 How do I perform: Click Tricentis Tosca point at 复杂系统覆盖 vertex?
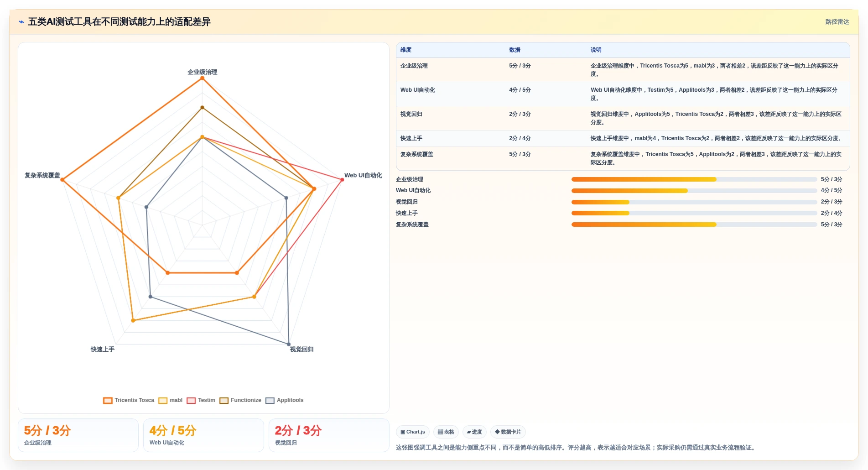[62, 180]
